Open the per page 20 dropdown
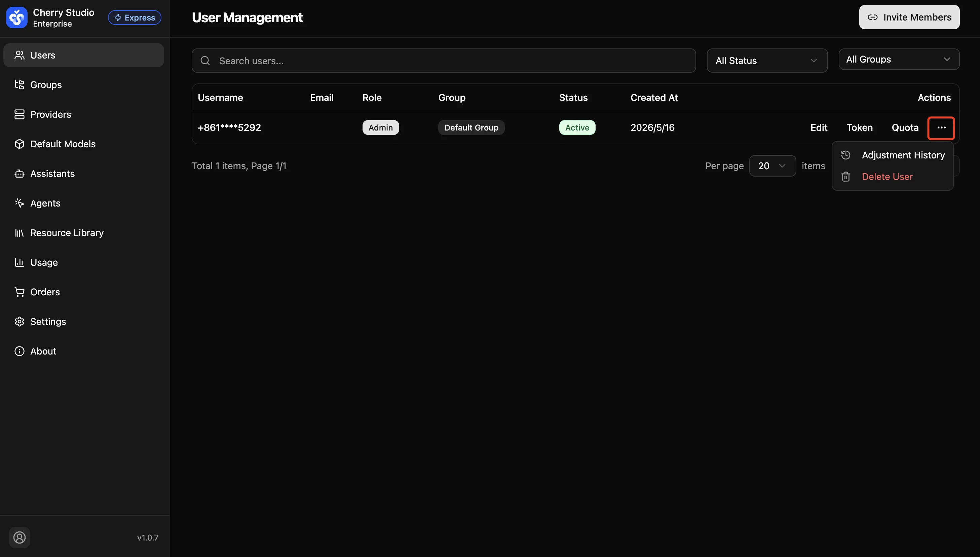 coord(772,165)
